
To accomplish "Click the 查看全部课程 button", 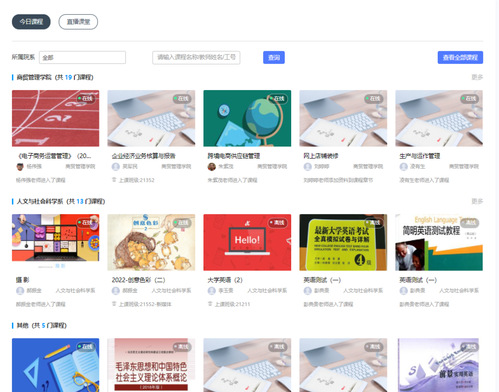I will (460, 57).
